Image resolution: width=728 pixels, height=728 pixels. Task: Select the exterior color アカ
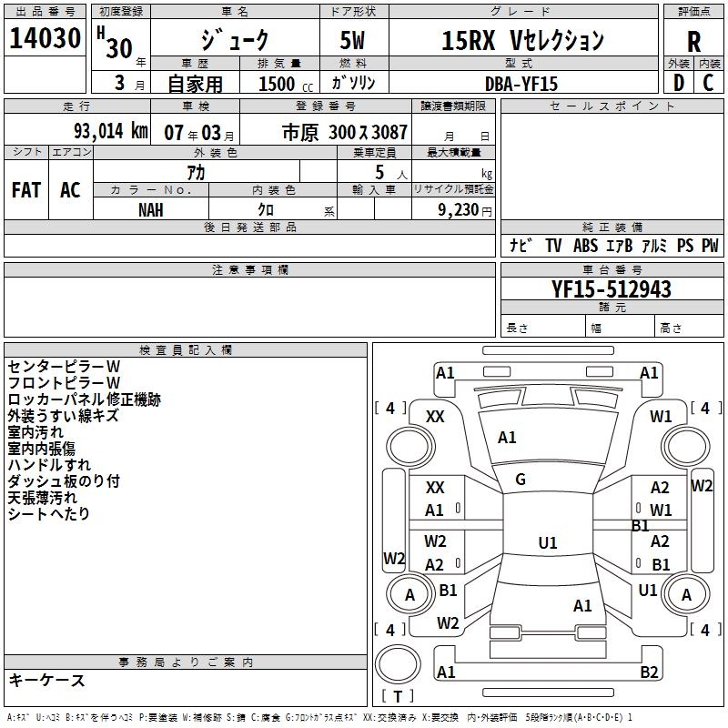(x=196, y=173)
